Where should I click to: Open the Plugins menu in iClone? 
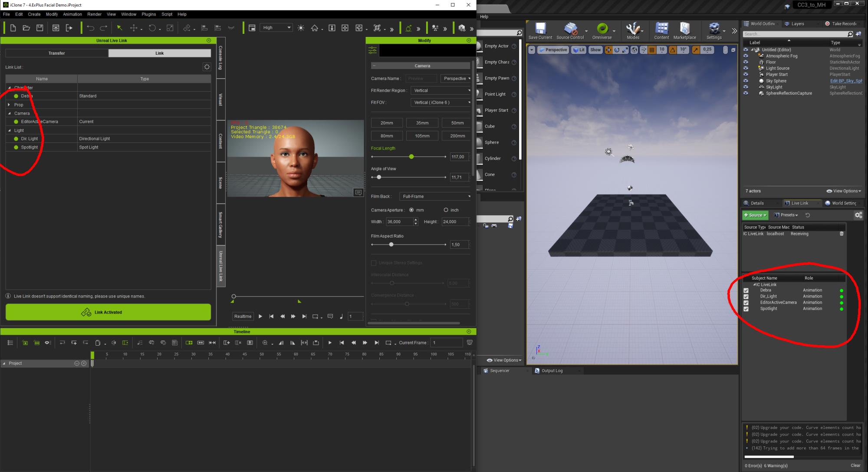coord(148,14)
